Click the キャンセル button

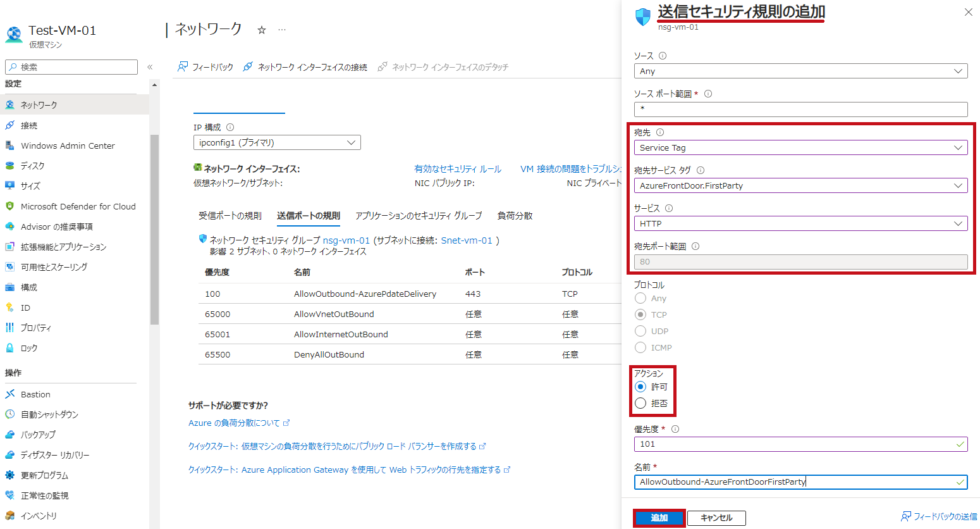click(x=716, y=518)
